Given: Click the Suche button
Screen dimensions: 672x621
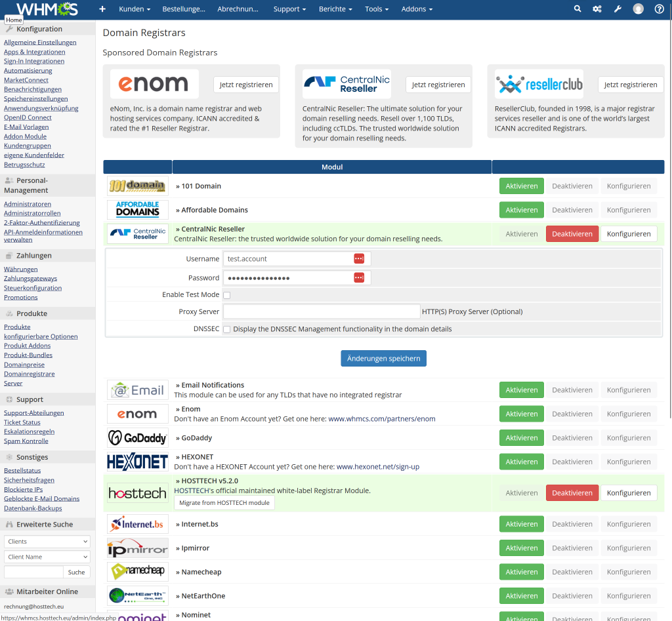Looking at the screenshot, I should tap(77, 572).
